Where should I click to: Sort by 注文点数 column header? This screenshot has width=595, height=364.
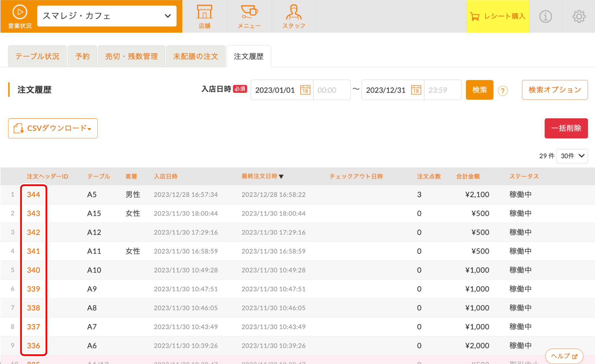(429, 176)
